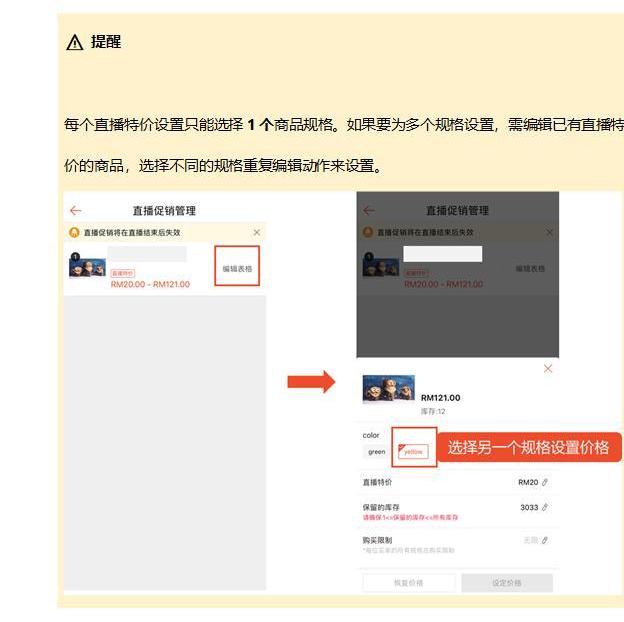This screenshot has height=622, width=624.
Task: Click the back arrow in right dimmed screen
Action: coord(369,211)
